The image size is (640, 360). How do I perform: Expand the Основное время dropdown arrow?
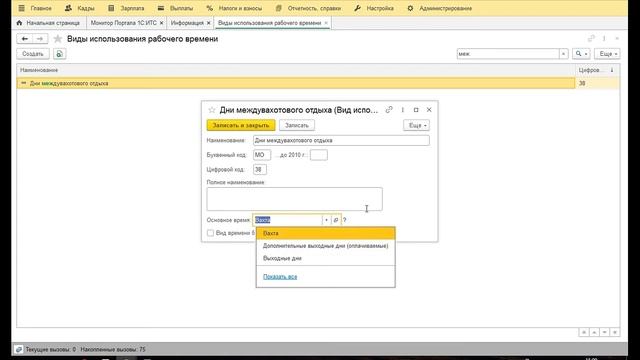[x=326, y=220]
